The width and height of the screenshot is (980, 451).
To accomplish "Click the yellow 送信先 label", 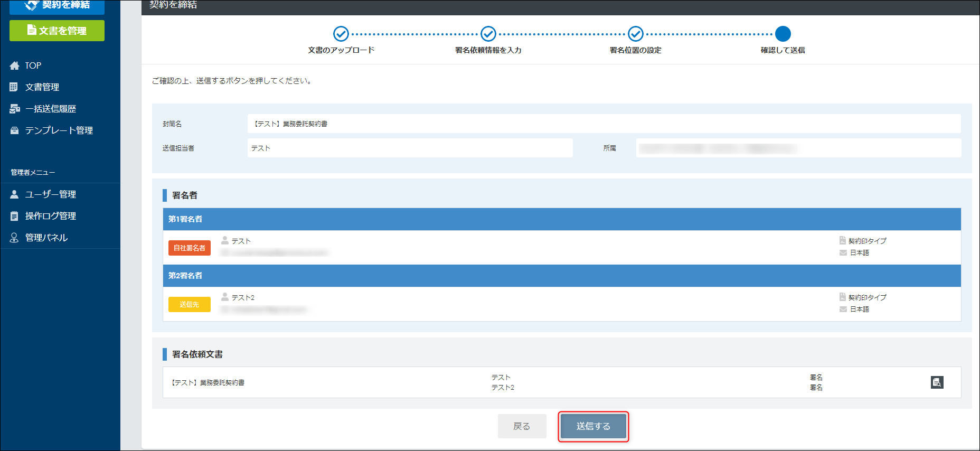I will point(190,304).
